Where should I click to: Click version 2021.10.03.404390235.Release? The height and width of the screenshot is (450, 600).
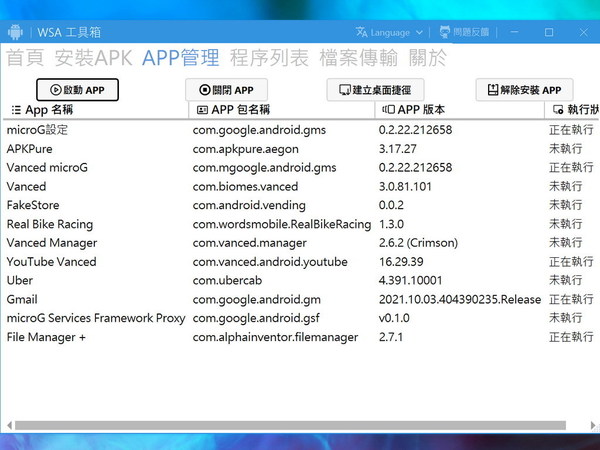point(460,300)
